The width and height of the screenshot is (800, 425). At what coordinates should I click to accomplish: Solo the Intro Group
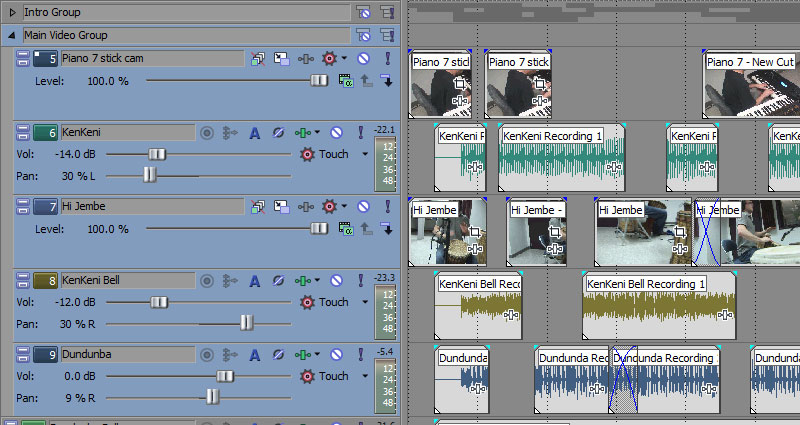click(x=387, y=12)
